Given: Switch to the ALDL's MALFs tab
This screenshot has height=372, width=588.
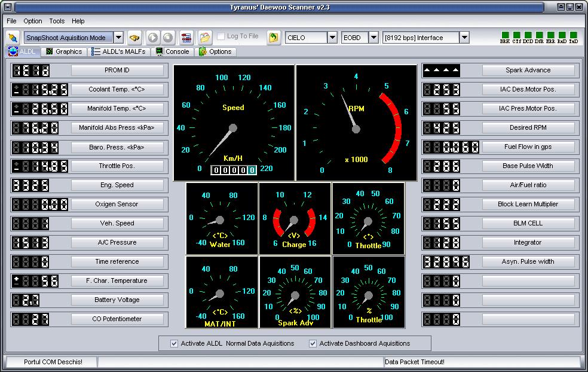Looking at the screenshot, I should (x=120, y=51).
